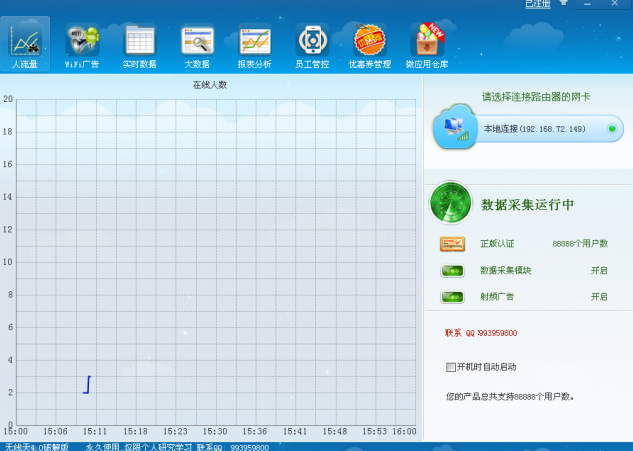
Task: Open the 微应用仓库 app store
Action: 427,43
